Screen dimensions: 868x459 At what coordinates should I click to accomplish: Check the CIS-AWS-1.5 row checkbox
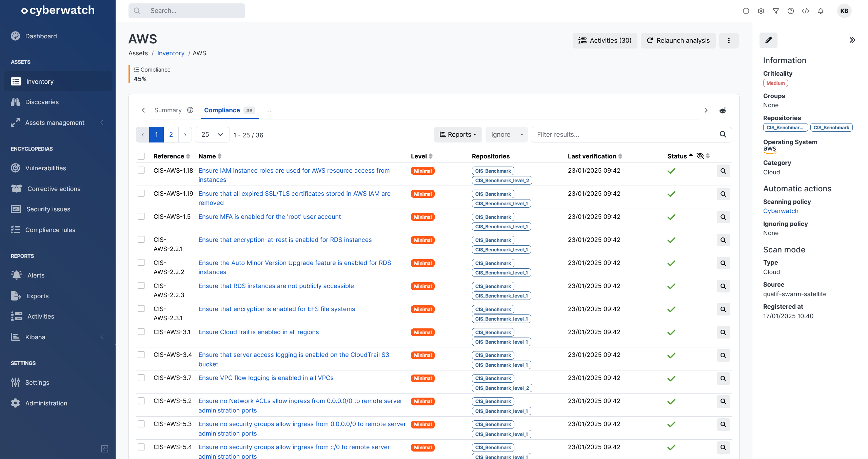click(141, 216)
